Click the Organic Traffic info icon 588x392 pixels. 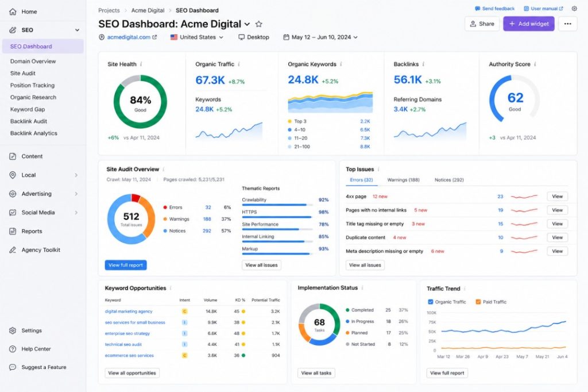click(239, 64)
